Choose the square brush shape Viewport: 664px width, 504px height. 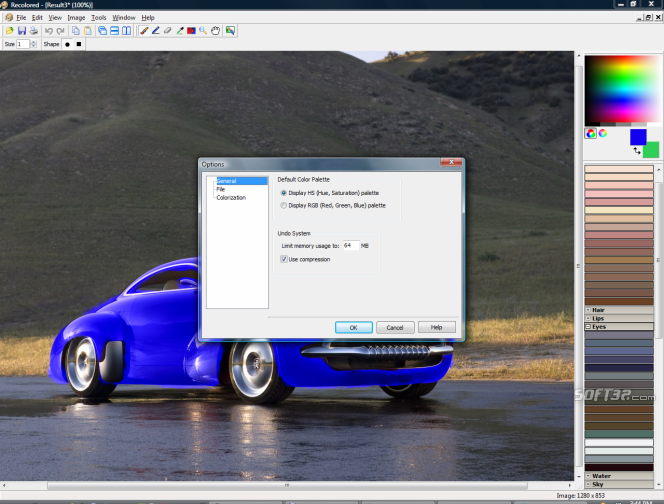point(79,44)
